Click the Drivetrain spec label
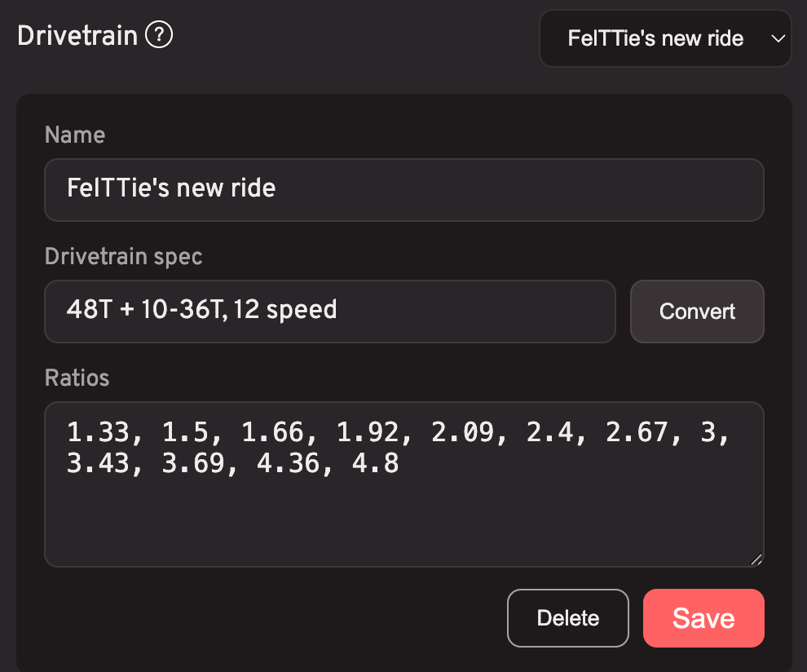This screenshot has width=807, height=672. click(124, 256)
